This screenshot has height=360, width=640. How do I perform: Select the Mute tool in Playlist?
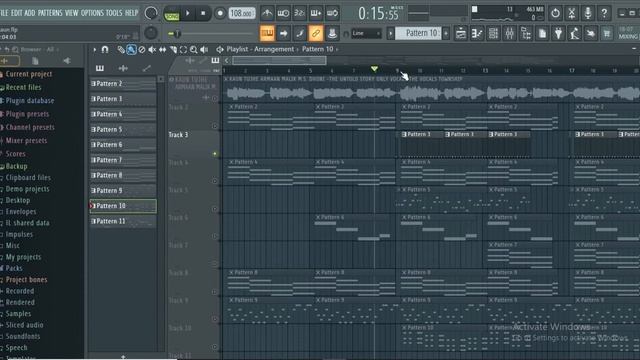(152, 49)
